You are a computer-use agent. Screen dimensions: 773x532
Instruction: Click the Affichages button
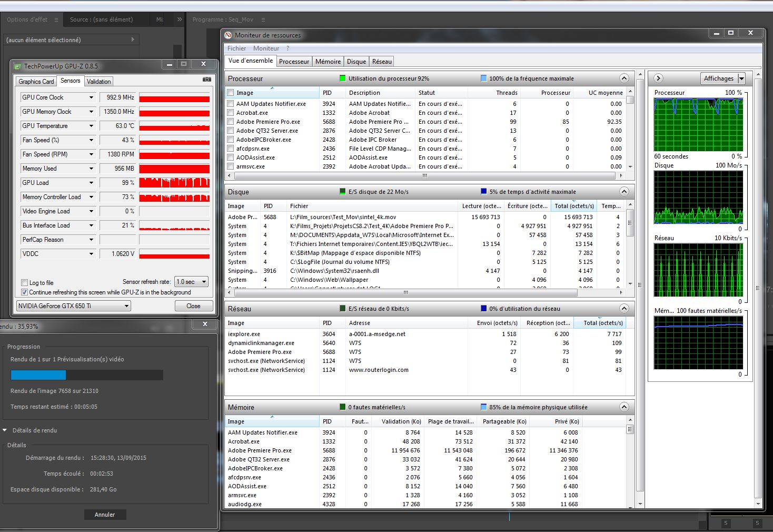pyautogui.click(x=719, y=78)
